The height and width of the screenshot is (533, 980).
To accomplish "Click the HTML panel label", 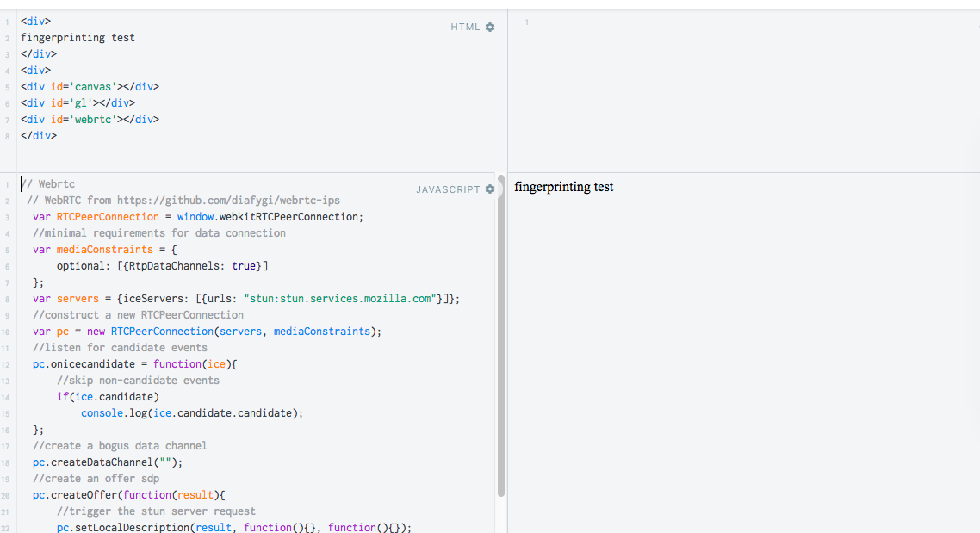I will [465, 27].
